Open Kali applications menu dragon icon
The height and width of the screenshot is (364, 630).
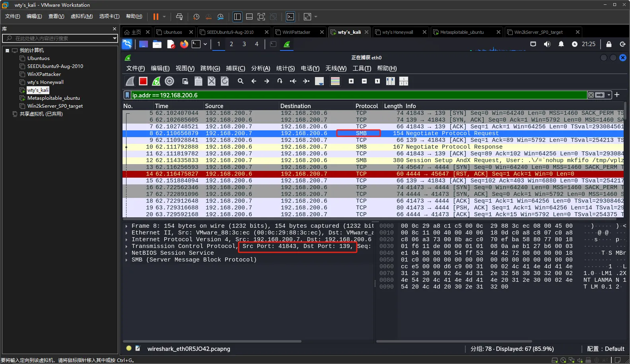127,44
